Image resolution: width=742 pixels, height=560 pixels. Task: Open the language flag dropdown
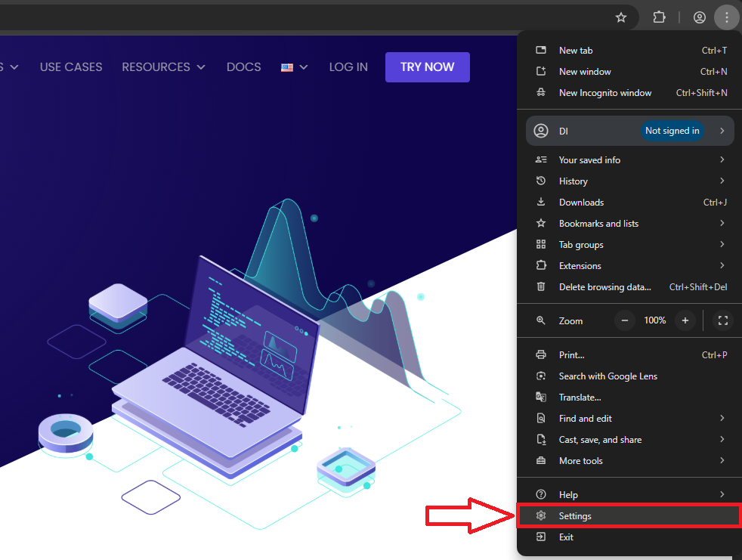[294, 67]
